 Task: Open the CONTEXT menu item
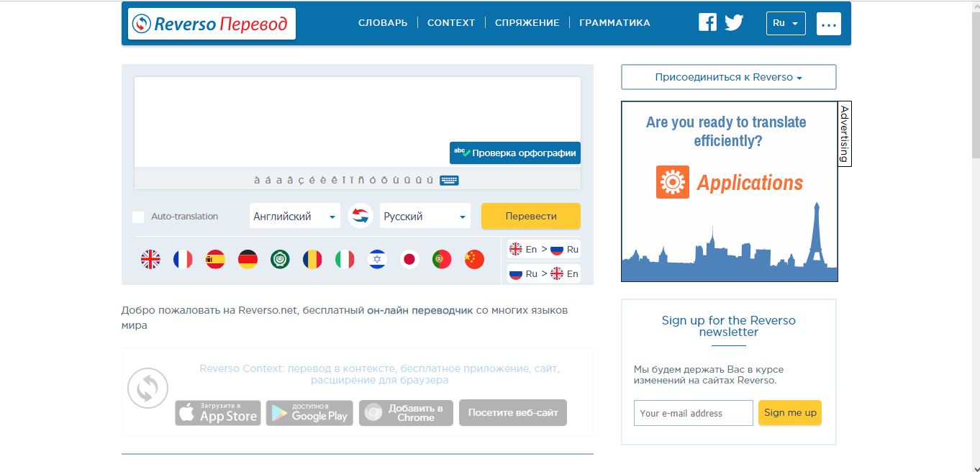tap(451, 23)
